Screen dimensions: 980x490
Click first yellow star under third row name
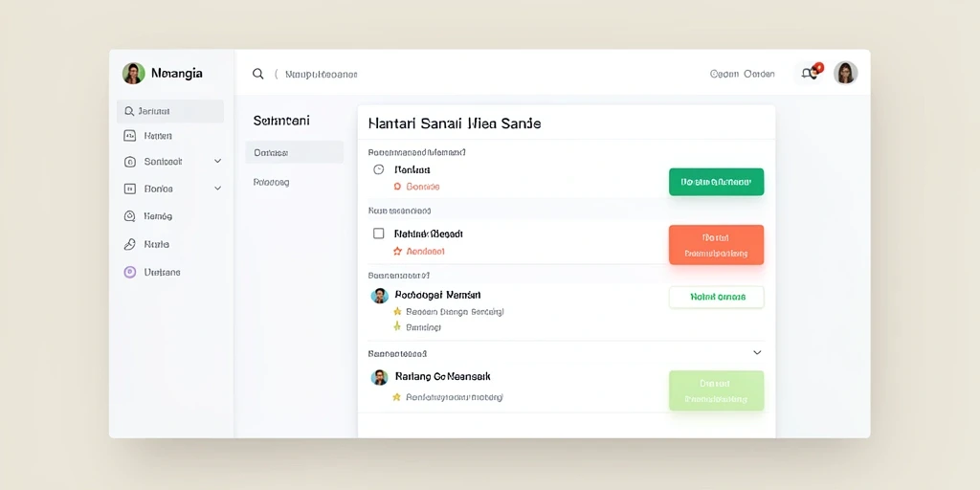(x=397, y=311)
